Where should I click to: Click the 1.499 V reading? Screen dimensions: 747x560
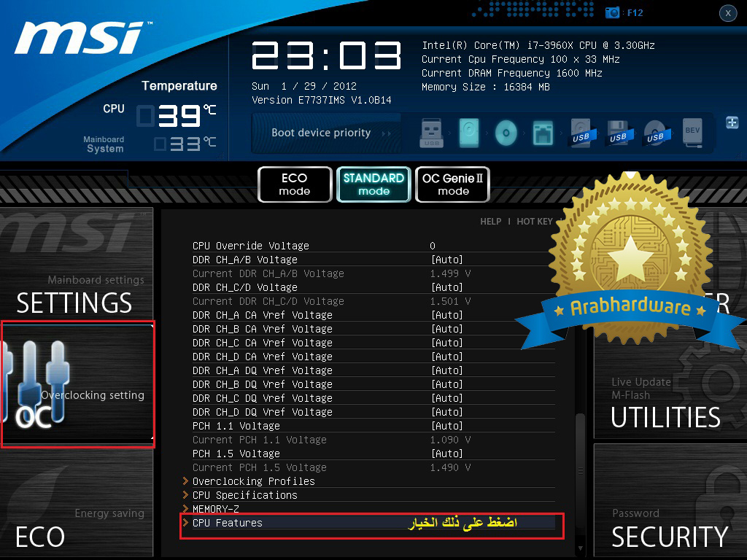[450, 273]
